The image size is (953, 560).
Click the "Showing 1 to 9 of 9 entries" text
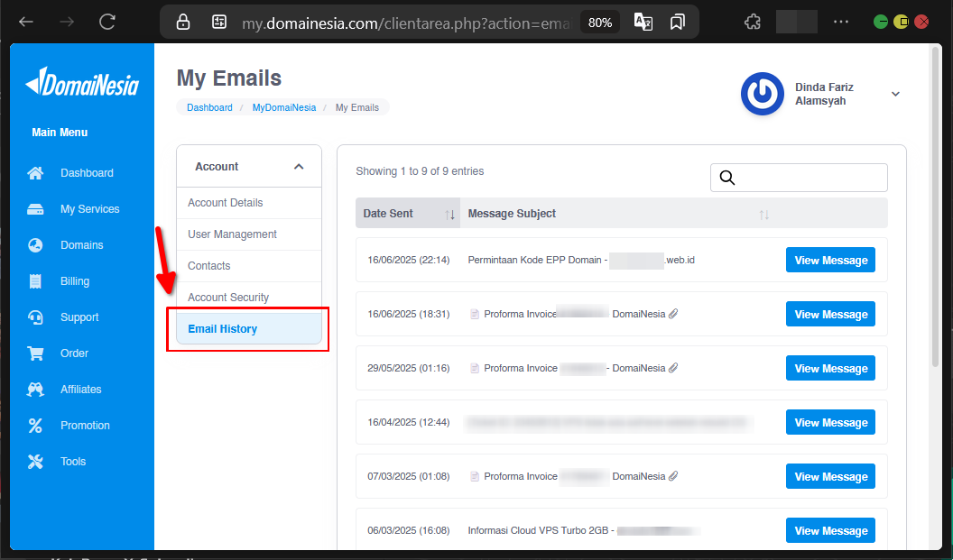click(420, 171)
